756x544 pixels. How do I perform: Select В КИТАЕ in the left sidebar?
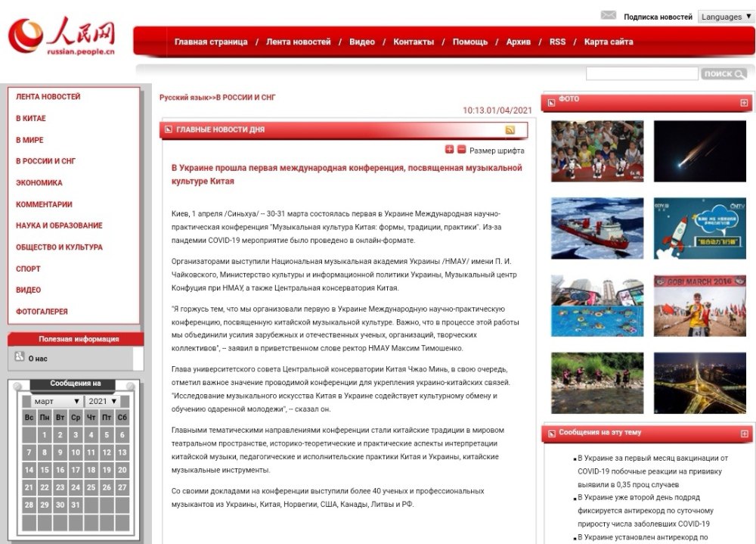point(31,119)
